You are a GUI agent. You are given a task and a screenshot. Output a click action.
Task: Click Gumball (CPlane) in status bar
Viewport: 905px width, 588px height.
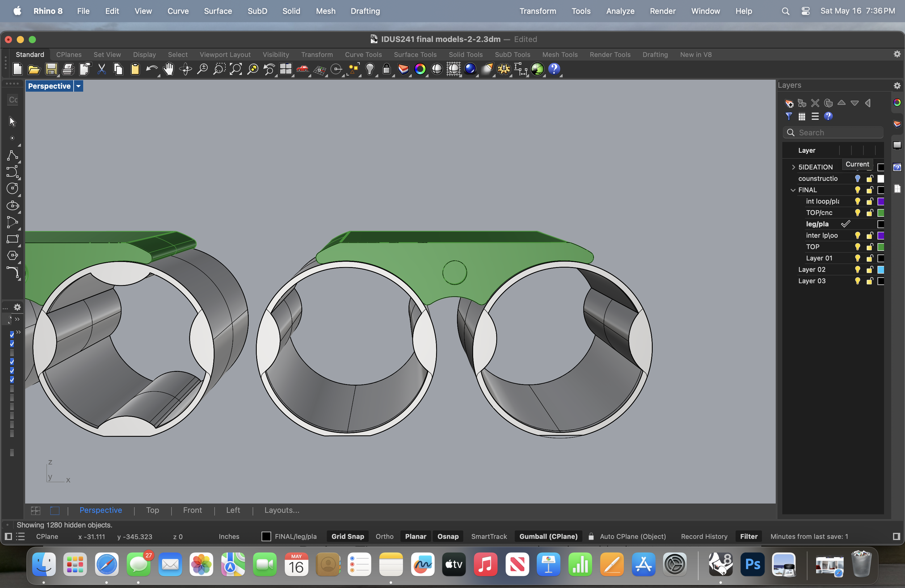pos(548,536)
